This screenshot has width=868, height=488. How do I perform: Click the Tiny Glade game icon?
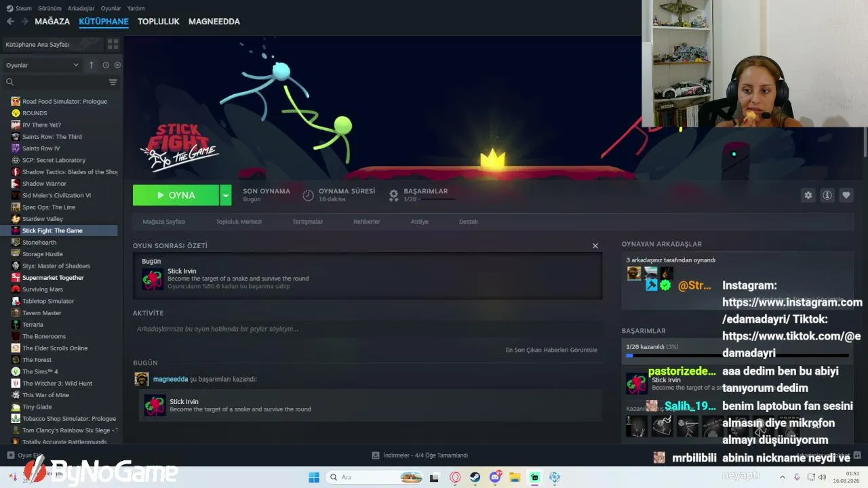(x=16, y=407)
